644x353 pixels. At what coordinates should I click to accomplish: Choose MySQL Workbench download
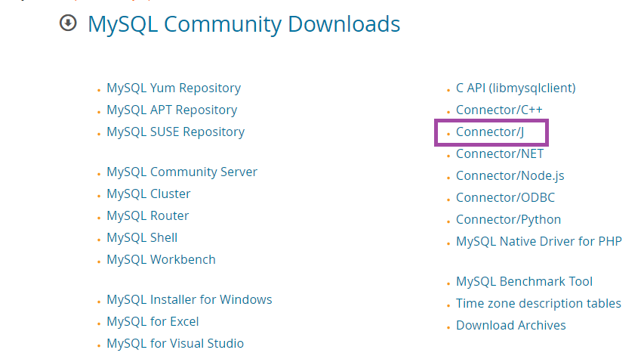tap(161, 260)
